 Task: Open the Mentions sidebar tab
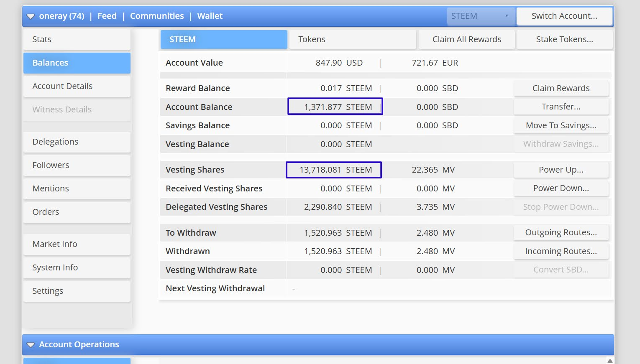[77, 189]
